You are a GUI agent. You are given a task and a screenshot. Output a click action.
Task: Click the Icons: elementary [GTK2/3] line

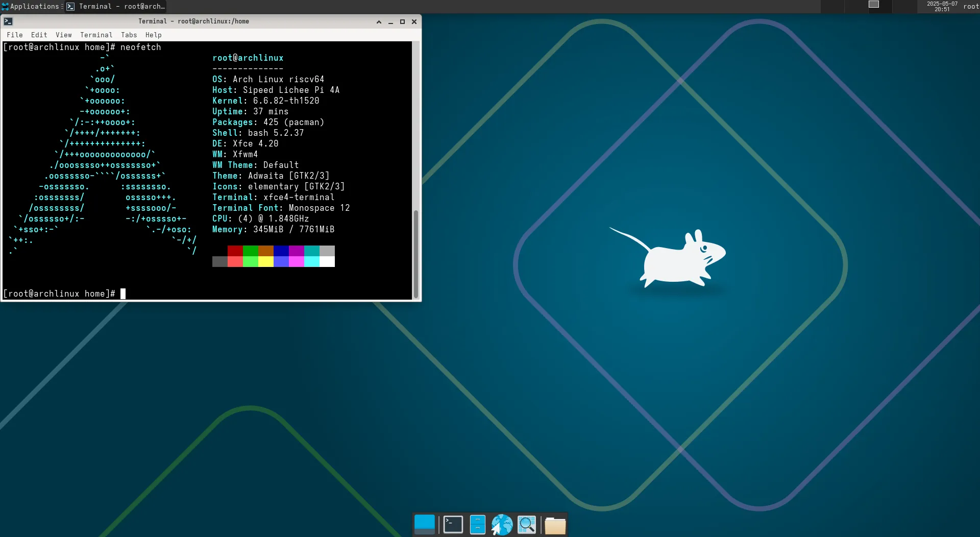coord(278,186)
